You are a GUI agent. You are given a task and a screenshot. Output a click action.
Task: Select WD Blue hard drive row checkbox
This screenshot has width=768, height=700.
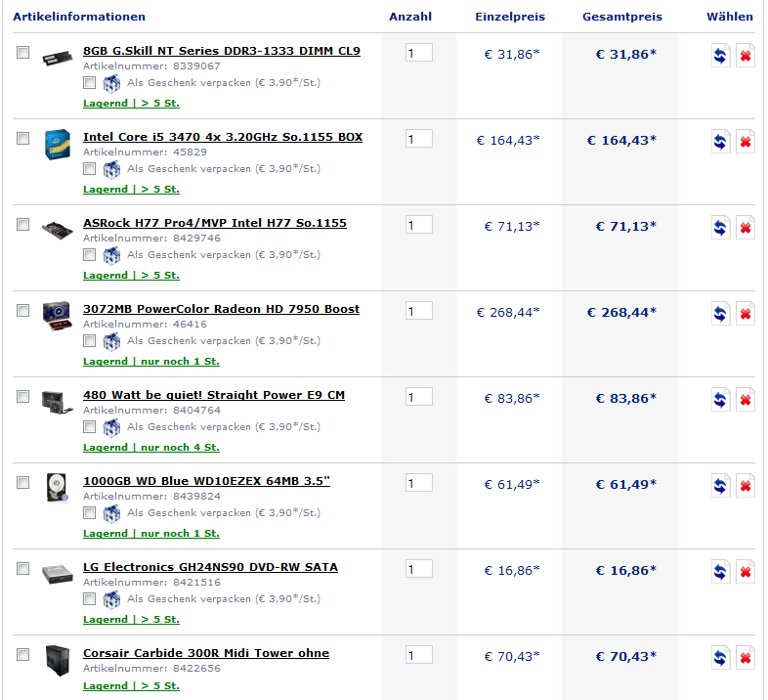(23, 482)
